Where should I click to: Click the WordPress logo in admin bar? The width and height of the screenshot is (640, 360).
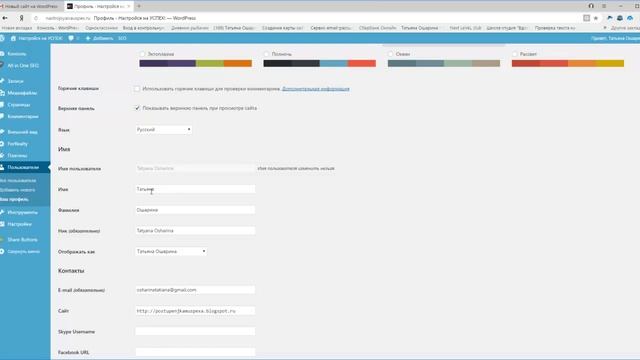click(x=2, y=38)
